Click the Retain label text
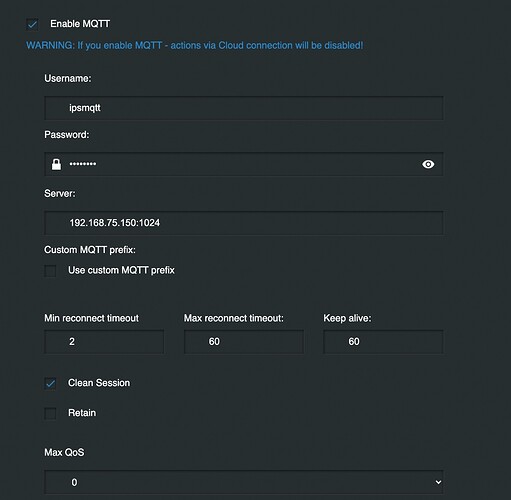 [x=82, y=413]
